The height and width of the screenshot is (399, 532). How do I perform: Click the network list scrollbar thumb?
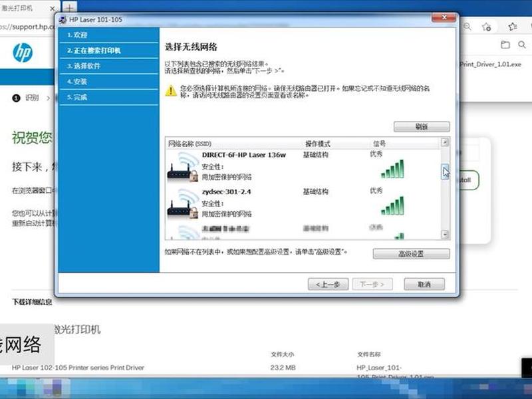point(445,172)
